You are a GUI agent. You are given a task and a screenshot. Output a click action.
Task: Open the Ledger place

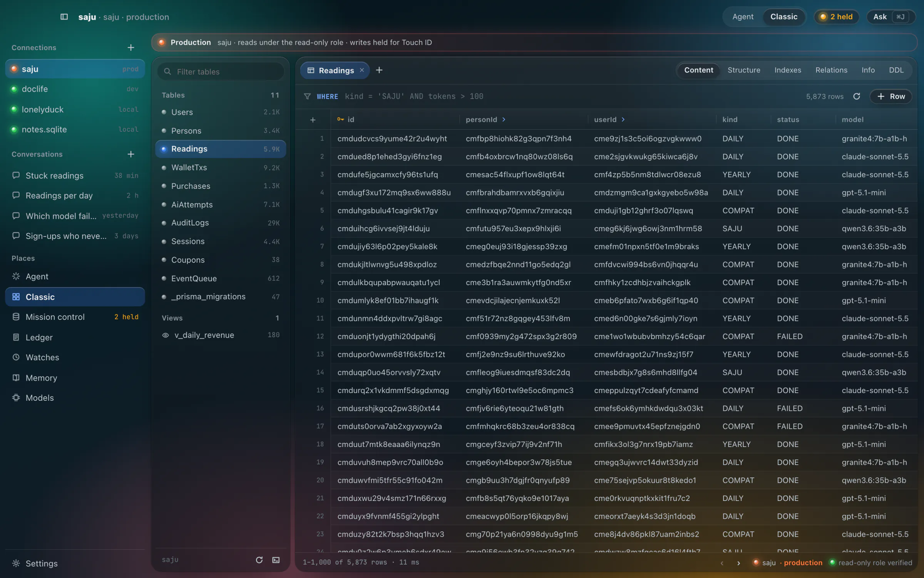(75, 337)
